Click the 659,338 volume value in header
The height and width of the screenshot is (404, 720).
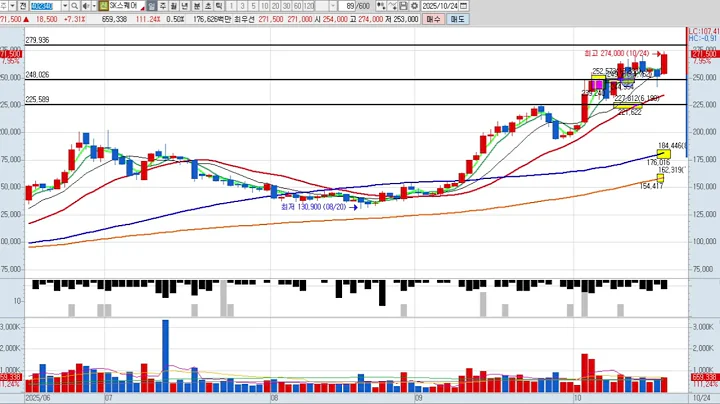pyautogui.click(x=114, y=19)
